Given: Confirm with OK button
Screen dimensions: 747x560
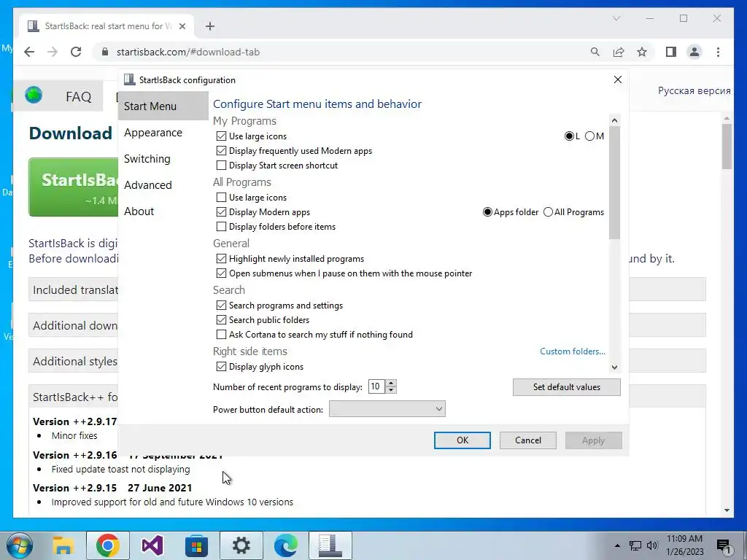Looking at the screenshot, I should tap(462, 440).
